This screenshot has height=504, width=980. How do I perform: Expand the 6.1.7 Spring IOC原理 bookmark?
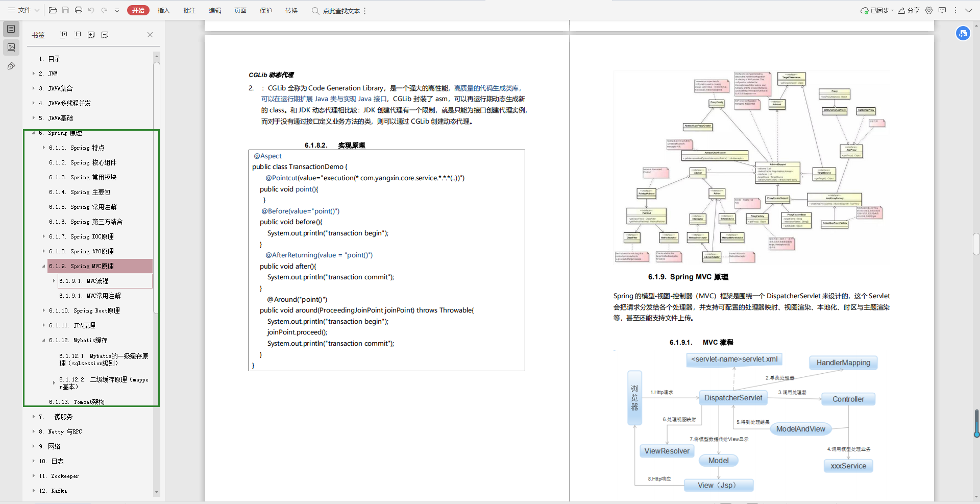click(44, 236)
